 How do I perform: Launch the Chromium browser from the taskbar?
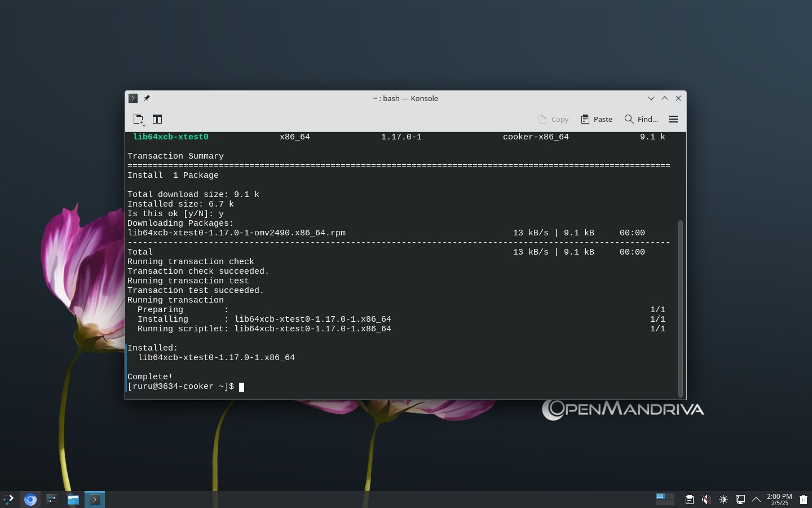[x=30, y=500]
